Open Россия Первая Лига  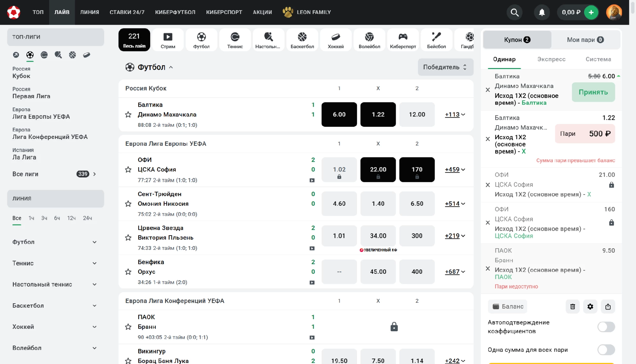(x=31, y=93)
